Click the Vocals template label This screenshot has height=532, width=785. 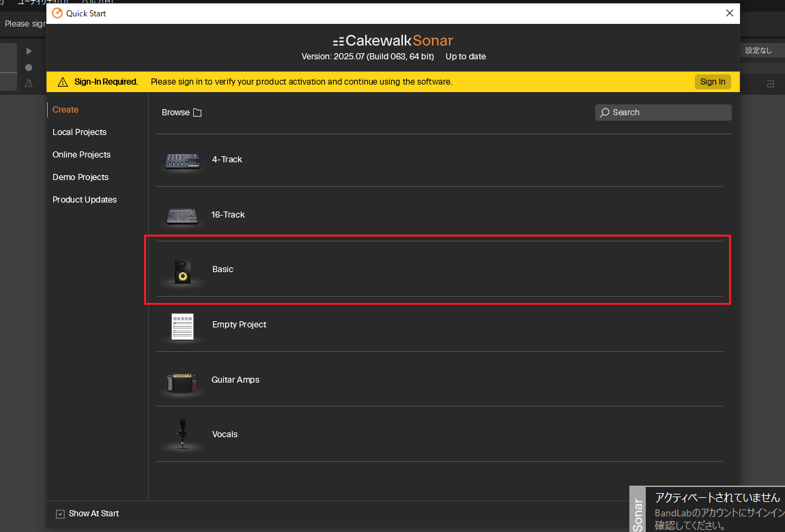225,434
